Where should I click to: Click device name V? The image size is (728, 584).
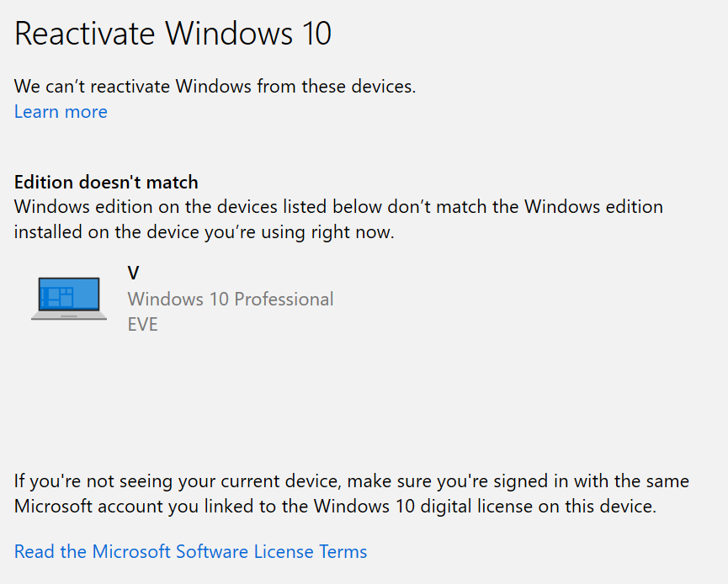133,273
